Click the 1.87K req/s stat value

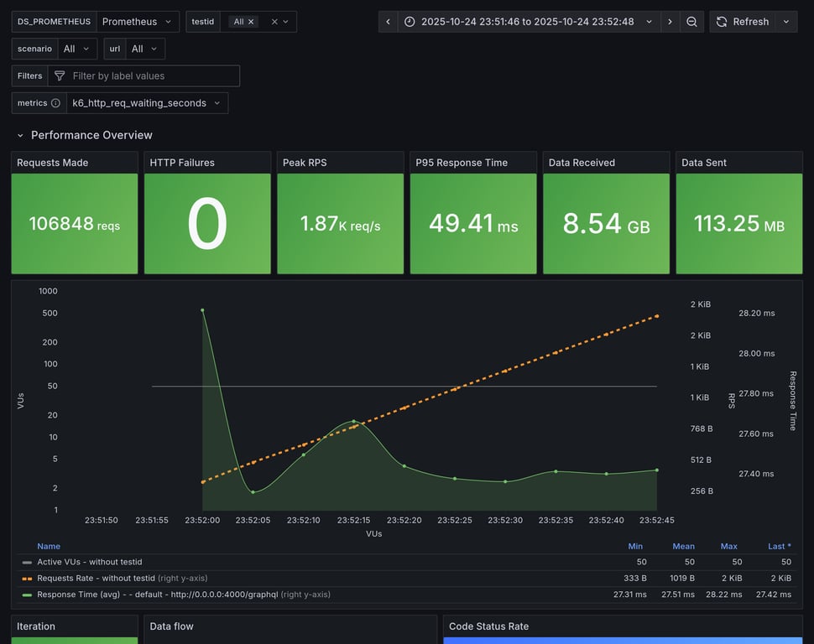340,224
